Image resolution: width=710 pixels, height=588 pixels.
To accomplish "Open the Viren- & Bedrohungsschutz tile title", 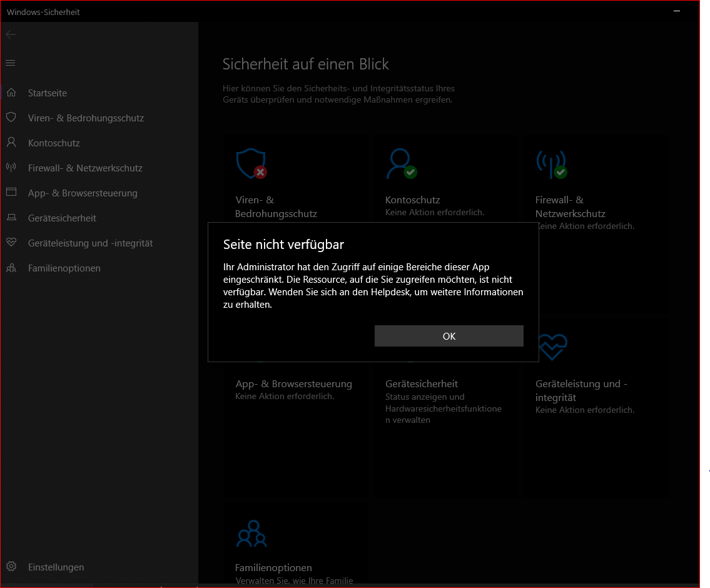I will (276, 207).
